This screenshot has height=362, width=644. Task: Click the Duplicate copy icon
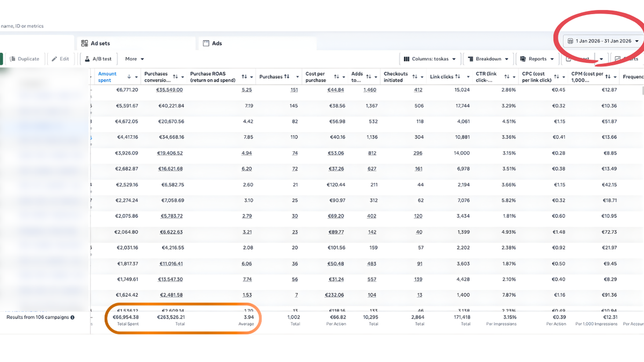click(x=13, y=59)
